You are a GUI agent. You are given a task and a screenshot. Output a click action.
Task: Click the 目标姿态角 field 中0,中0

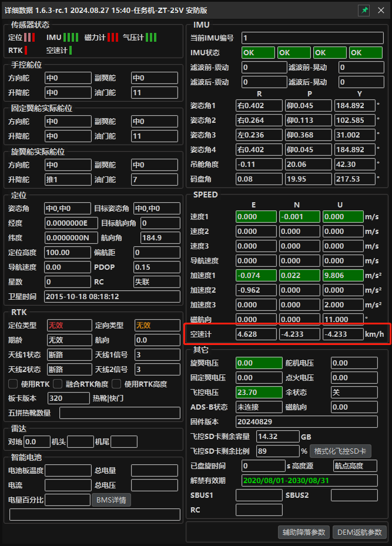coord(157,209)
